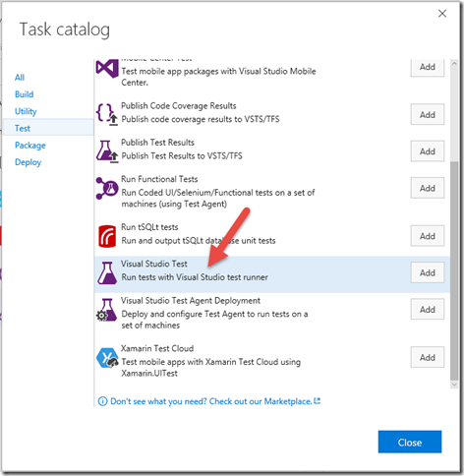Open the Package category

point(30,146)
